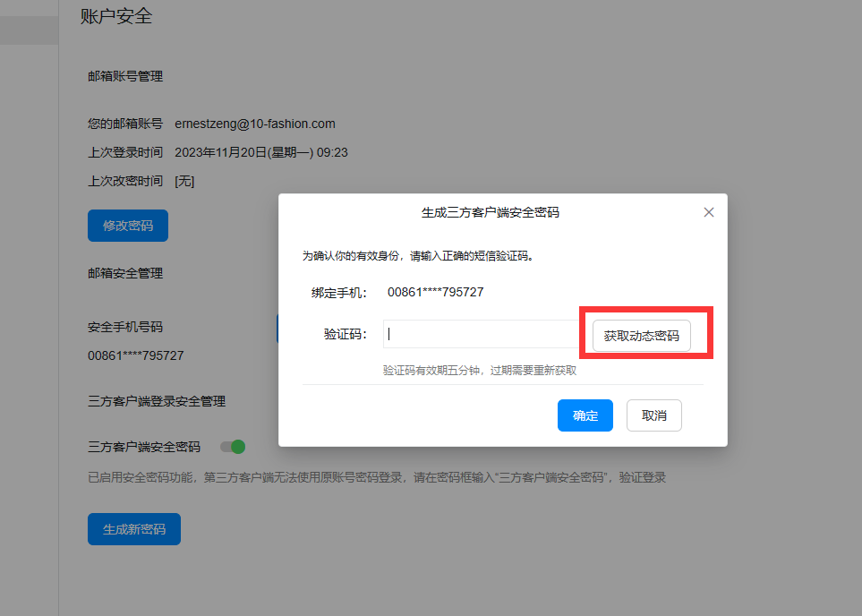Screen dimensions: 862x616
Task: Click the partially hidden blue button beside 安全手机号码
Action: click(277, 328)
